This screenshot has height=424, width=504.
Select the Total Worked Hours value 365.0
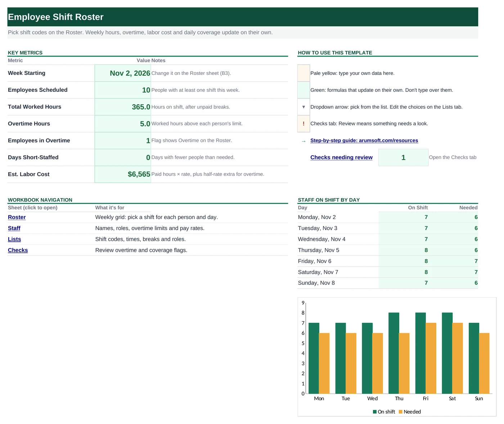[x=123, y=107]
